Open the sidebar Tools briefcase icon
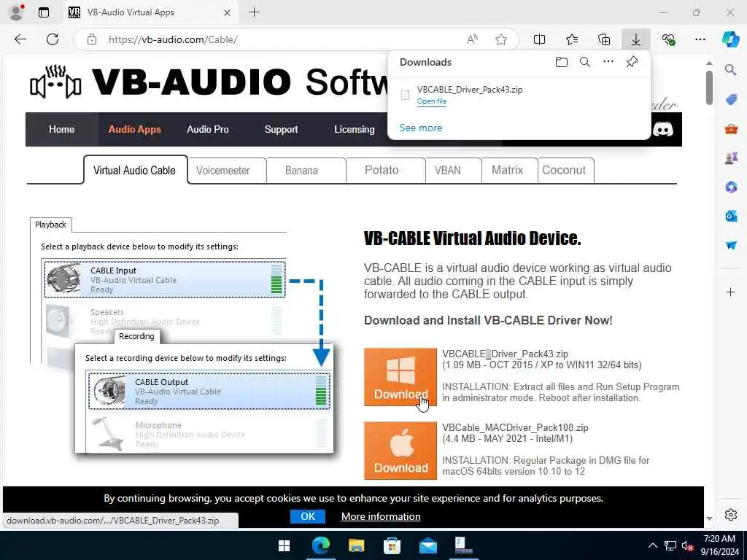The width and height of the screenshot is (747, 560). tap(731, 128)
